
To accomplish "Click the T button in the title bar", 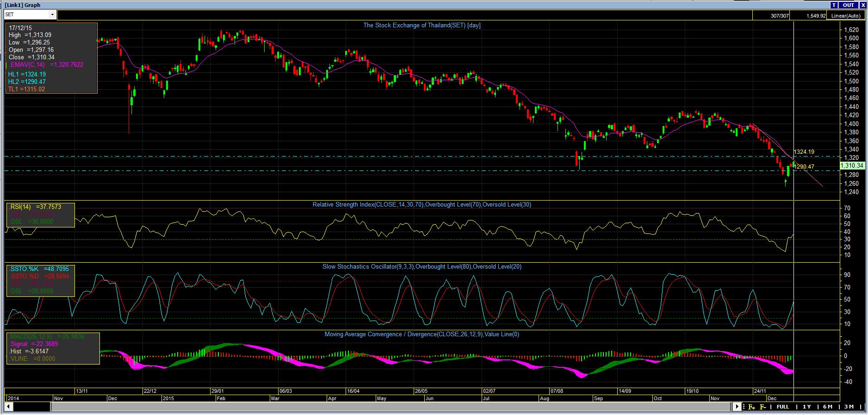I will [834, 5].
